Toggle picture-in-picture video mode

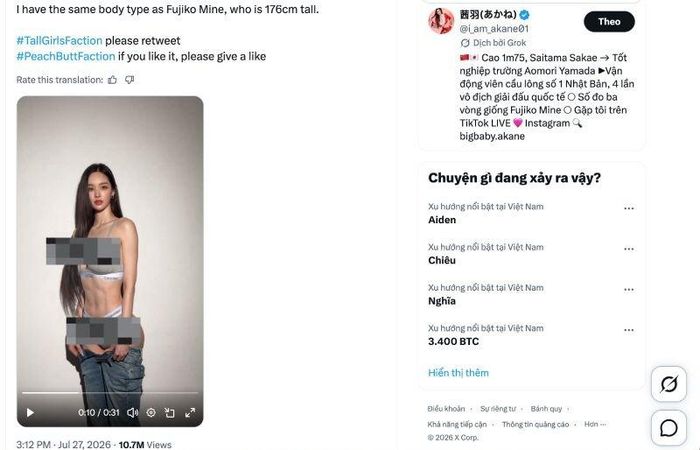point(170,412)
